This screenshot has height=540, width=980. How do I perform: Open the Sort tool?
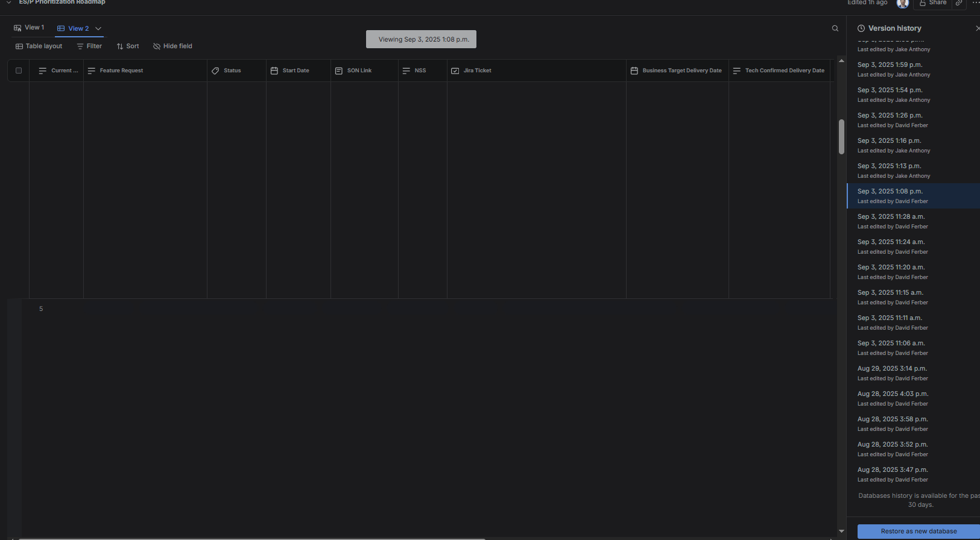pyautogui.click(x=128, y=46)
